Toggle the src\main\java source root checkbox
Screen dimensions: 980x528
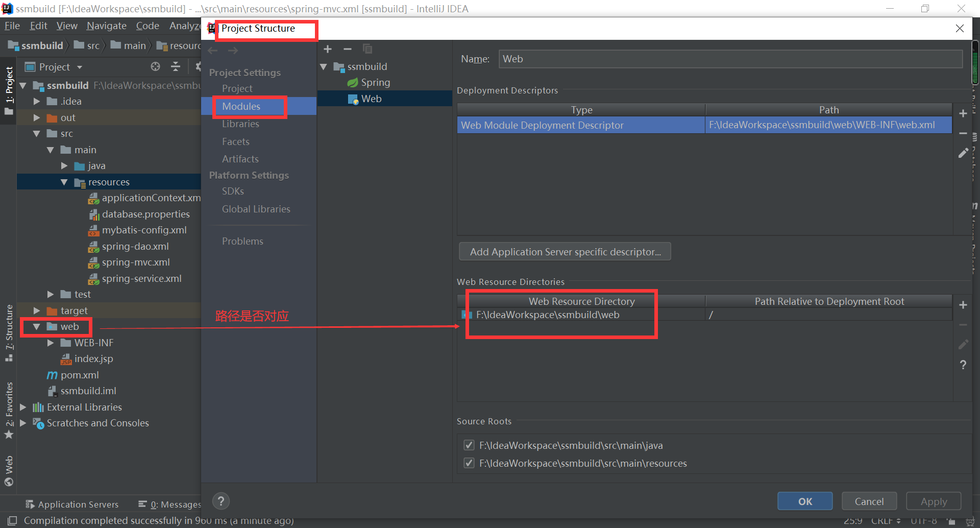(469, 445)
